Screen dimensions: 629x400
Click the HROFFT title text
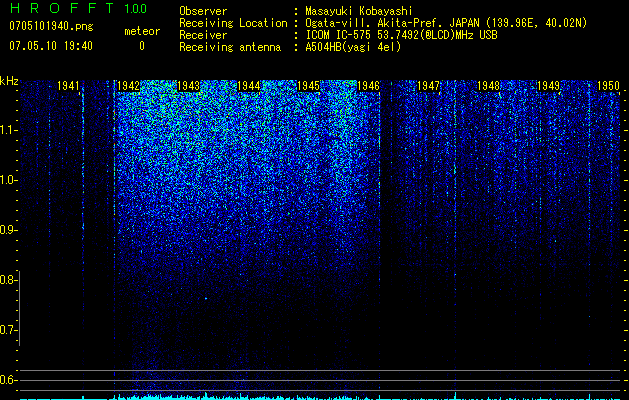click(x=62, y=8)
